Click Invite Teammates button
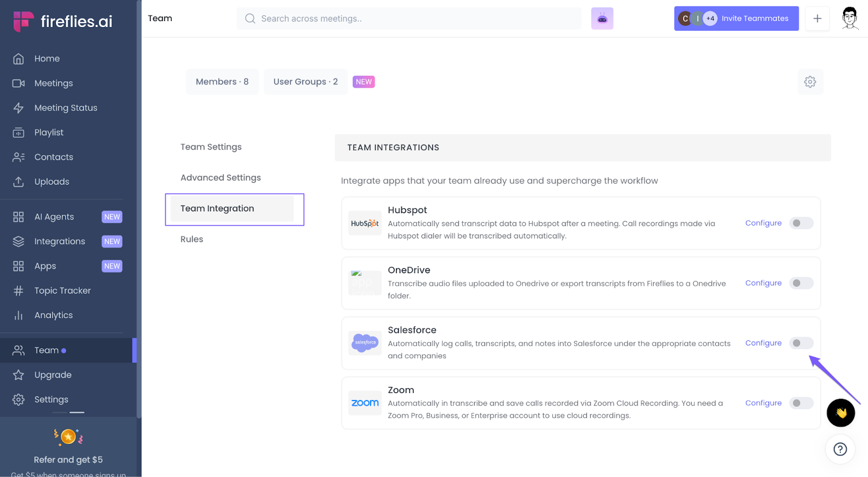 click(x=736, y=18)
